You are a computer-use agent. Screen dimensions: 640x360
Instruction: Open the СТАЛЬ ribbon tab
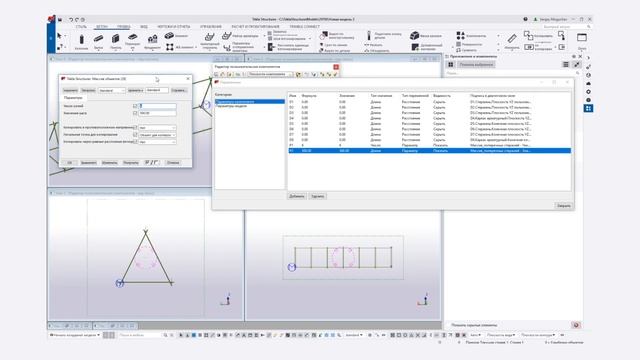pos(81,27)
